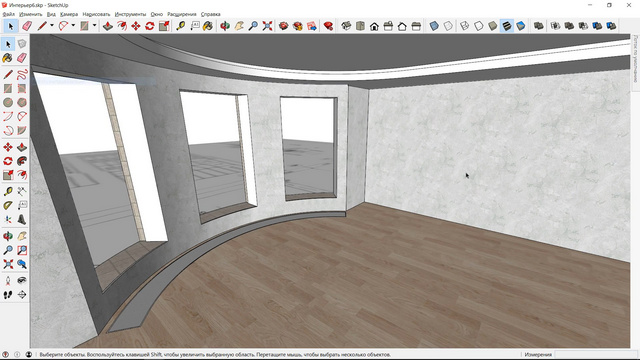This screenshot has height=360, width=640.
Task: Select the Walk footprints tool
Action: point(8,294)
